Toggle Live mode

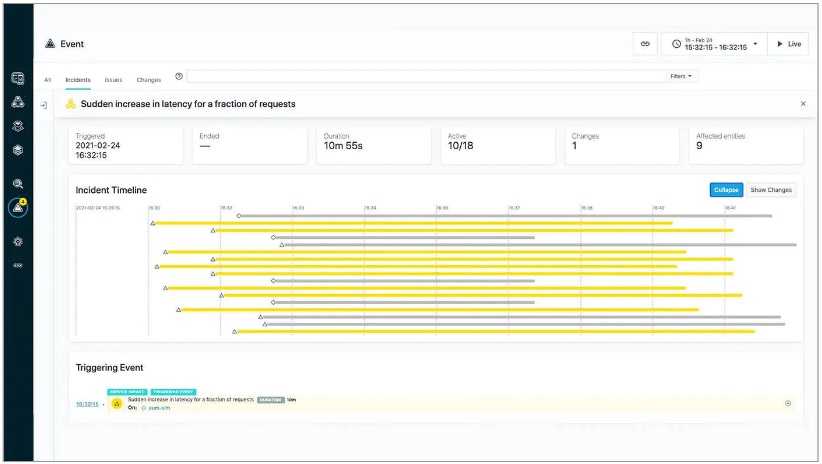point(788,44)
